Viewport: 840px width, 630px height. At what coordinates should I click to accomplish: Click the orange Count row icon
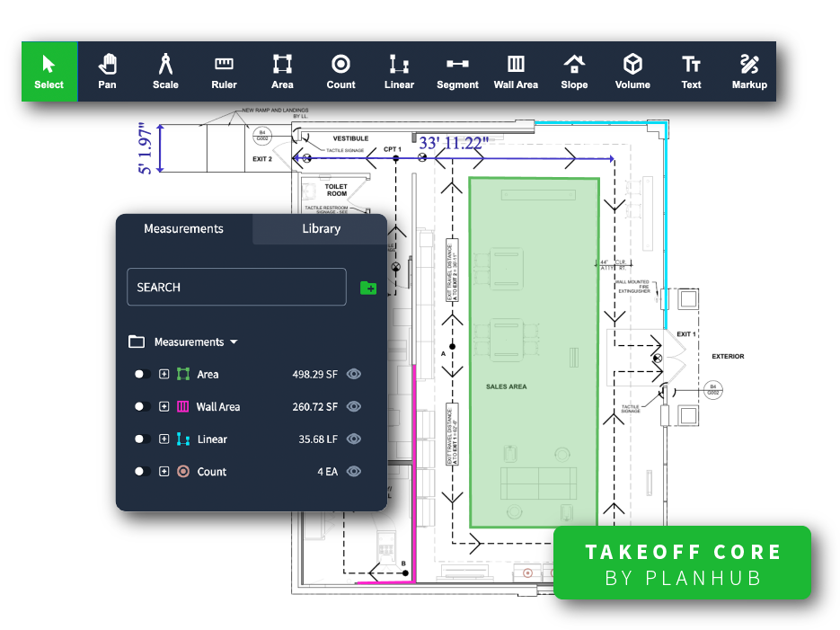click(x=183, y=472)
